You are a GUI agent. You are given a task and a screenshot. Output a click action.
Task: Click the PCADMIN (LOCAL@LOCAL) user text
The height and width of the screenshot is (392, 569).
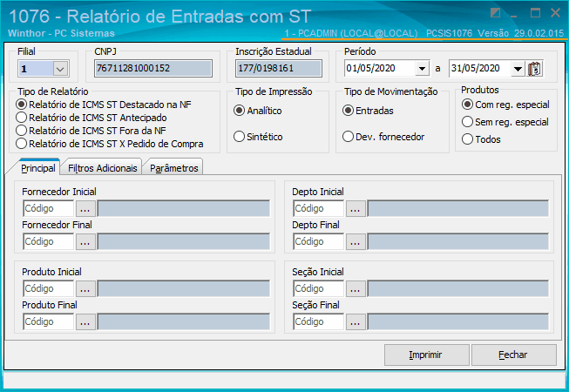pos(357,33)
